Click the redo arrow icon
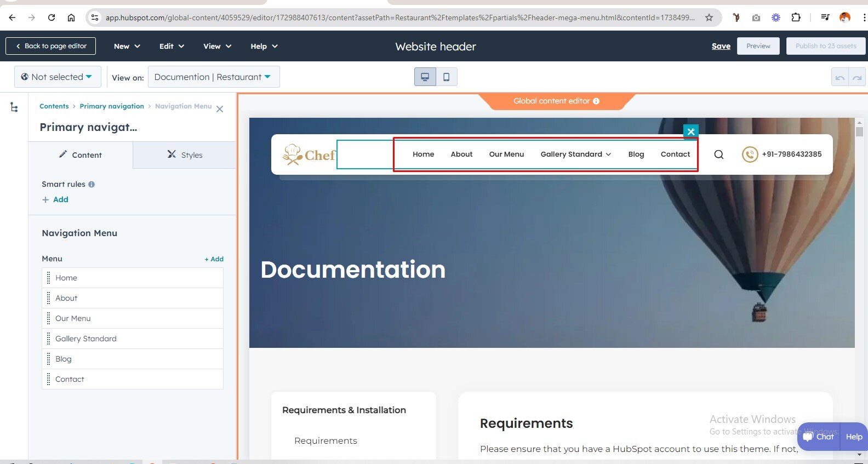 857,78
